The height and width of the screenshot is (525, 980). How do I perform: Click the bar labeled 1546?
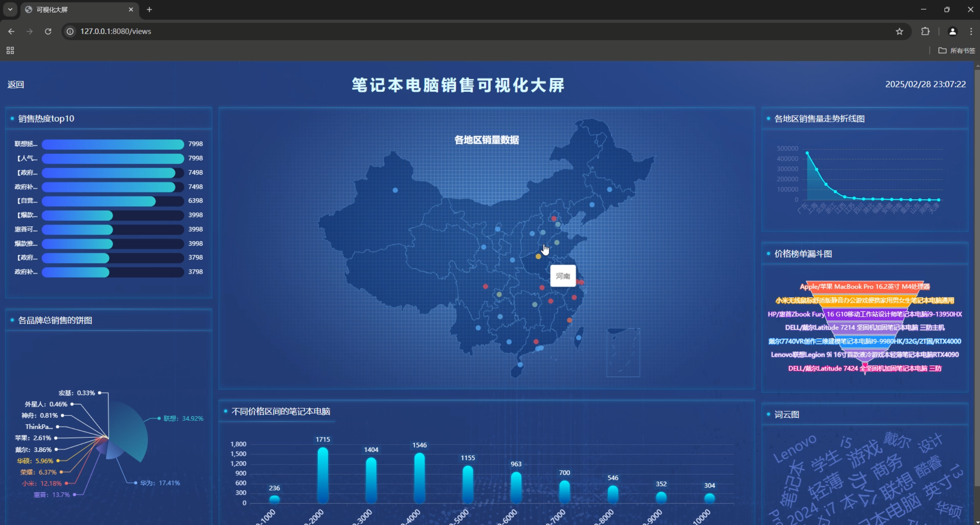tap(419, 478)
